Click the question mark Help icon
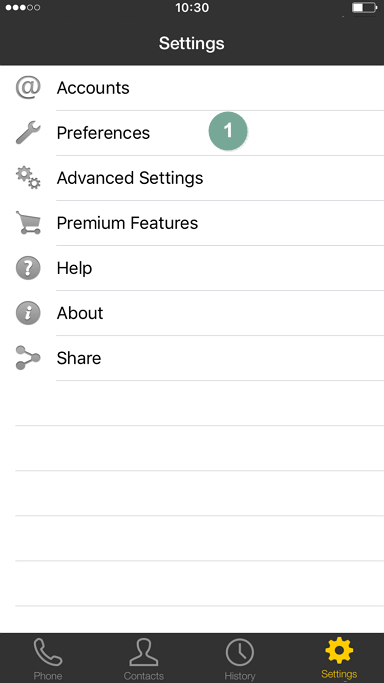384x683 pixels. [x=28, y=268]
